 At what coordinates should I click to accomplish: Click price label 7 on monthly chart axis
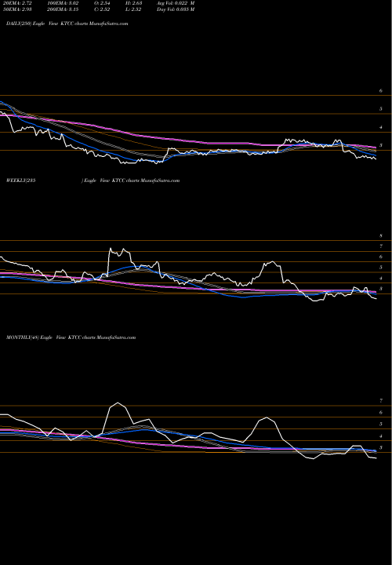click(381, 401)
